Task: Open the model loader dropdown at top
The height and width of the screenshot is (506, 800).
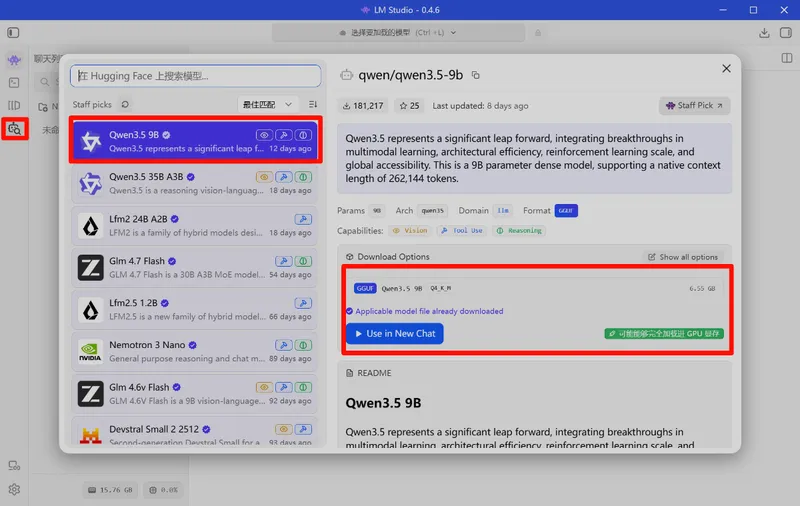Action: (x=398, y=33)
